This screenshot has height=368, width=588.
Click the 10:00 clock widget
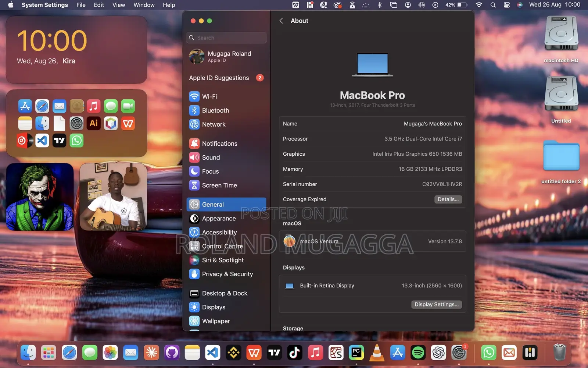tap(76, 50)
